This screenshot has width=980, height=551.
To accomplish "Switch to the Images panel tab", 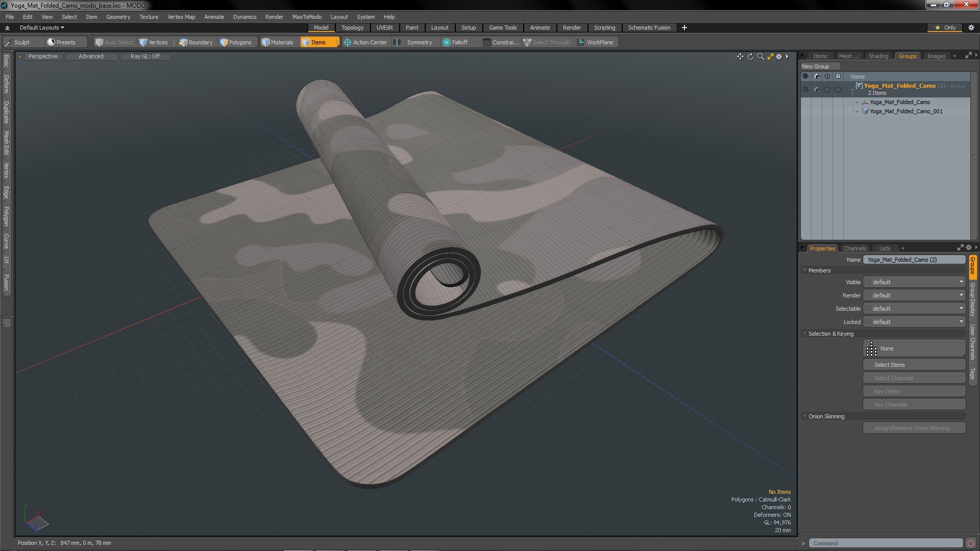I will (x=936, y=56).
